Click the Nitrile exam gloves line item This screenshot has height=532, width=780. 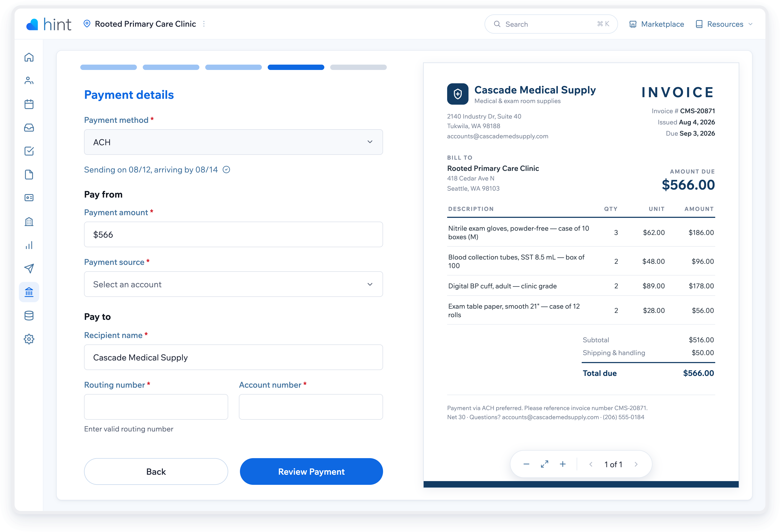tap(581, 232)
